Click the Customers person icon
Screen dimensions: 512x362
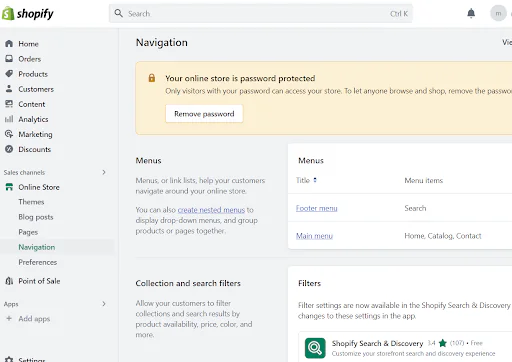point(9,89)
